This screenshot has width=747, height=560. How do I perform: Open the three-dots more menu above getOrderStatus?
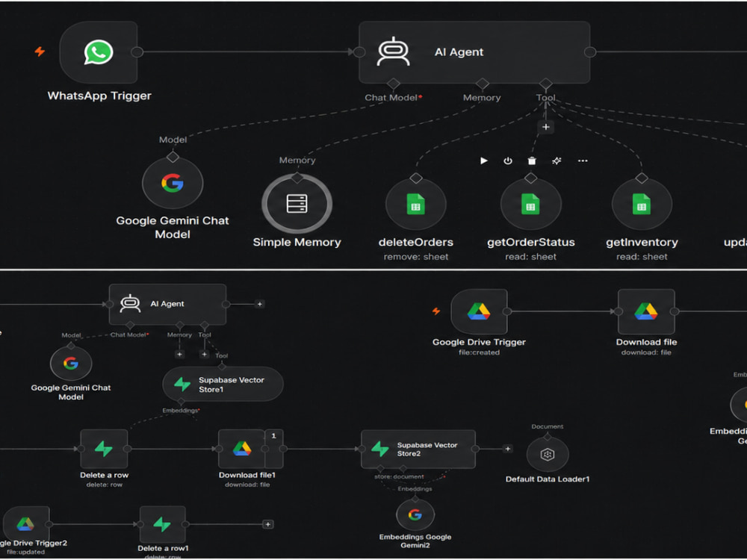[x=583, y=161]
